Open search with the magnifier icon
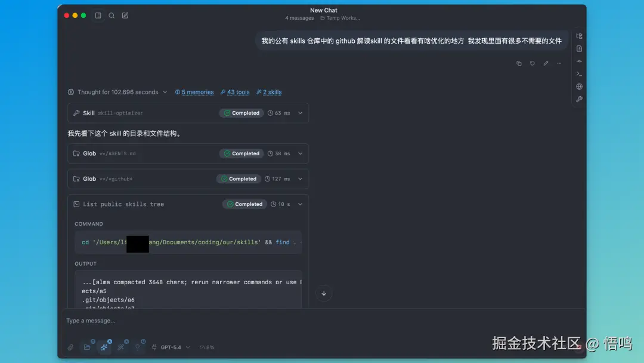Image resolution: width=644 pixels, height=363 pixels. point(112,16)
